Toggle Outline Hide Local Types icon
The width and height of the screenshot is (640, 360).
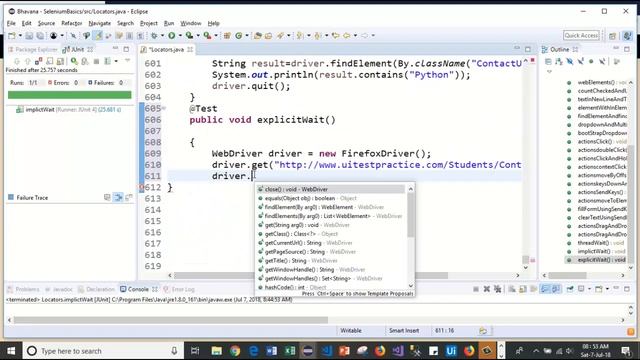point(602,62)
